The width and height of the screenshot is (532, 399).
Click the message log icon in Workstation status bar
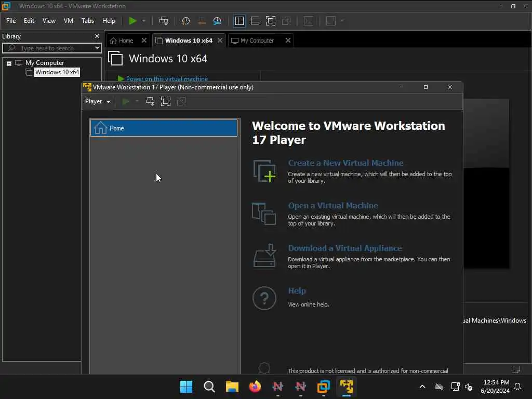coord(516,369)
